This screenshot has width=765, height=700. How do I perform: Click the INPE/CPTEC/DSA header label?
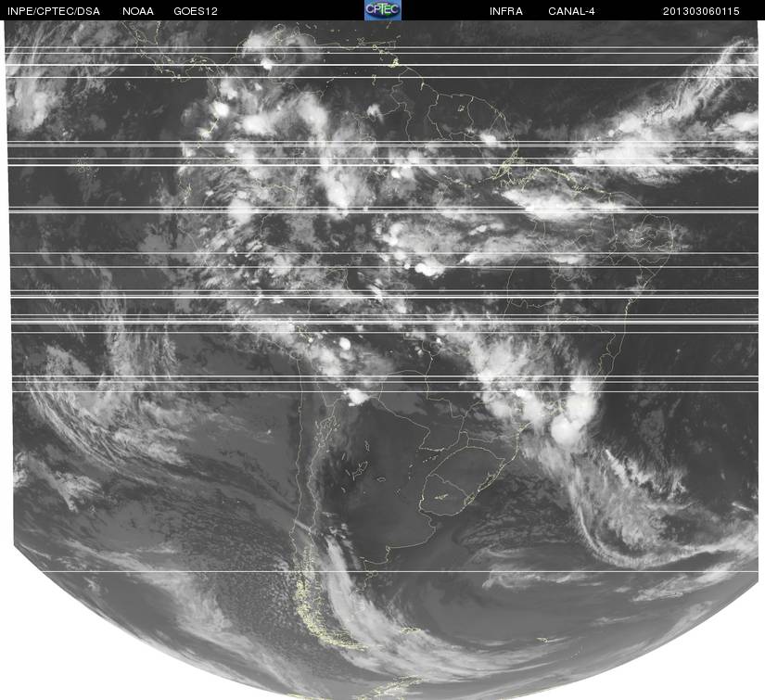[x=51, y=11]
